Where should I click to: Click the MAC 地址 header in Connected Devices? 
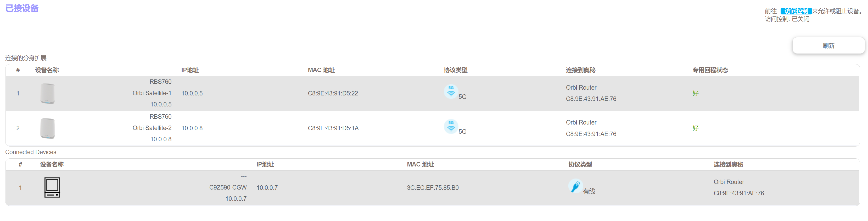click(420, 164)
